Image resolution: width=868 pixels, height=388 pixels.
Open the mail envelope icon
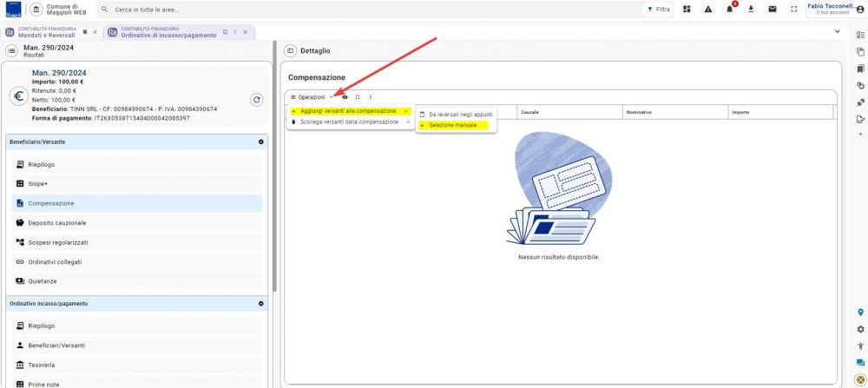773,10
